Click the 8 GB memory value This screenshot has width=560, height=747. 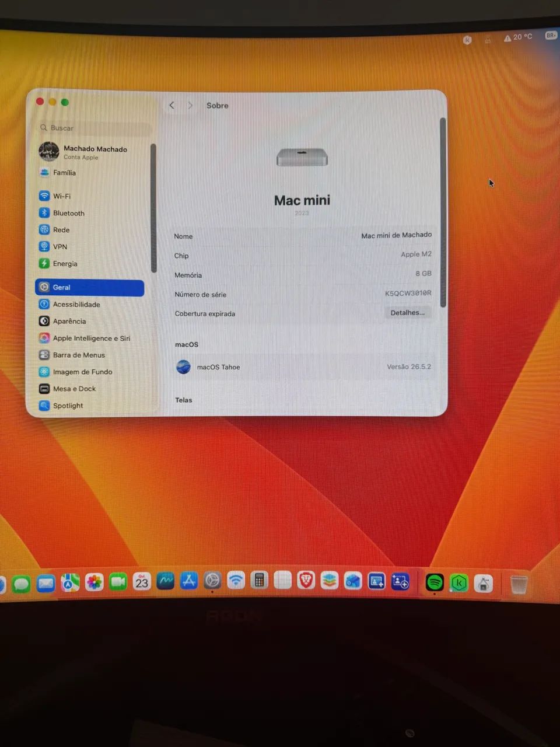[x=423, y=274]
